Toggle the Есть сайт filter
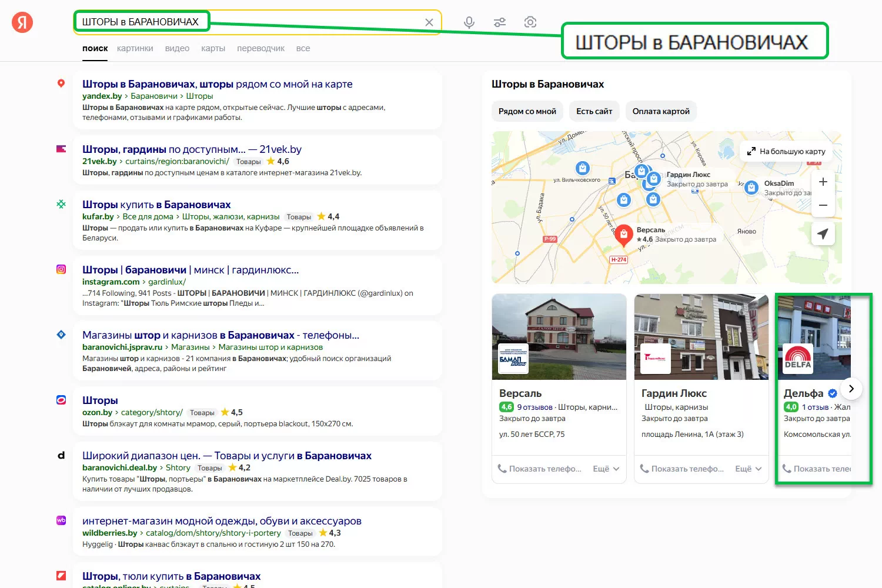This screenshot has width=882, height=588. click(x=594, y=111)
